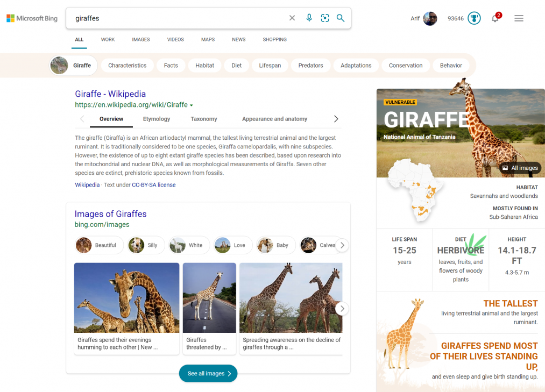Show next Wikipedia section tabs arrow
This screenshot has width=545, height=392.
[336, 119]
